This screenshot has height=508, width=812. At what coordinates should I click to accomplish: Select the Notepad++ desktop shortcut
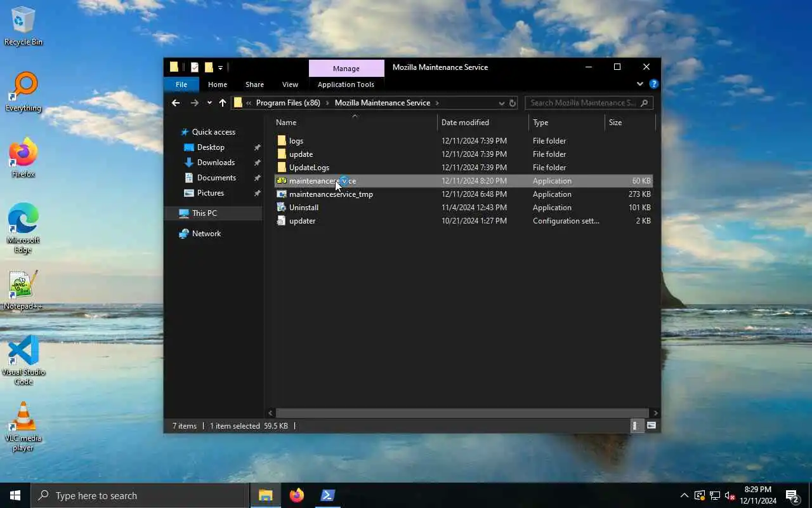click(23, 290)
